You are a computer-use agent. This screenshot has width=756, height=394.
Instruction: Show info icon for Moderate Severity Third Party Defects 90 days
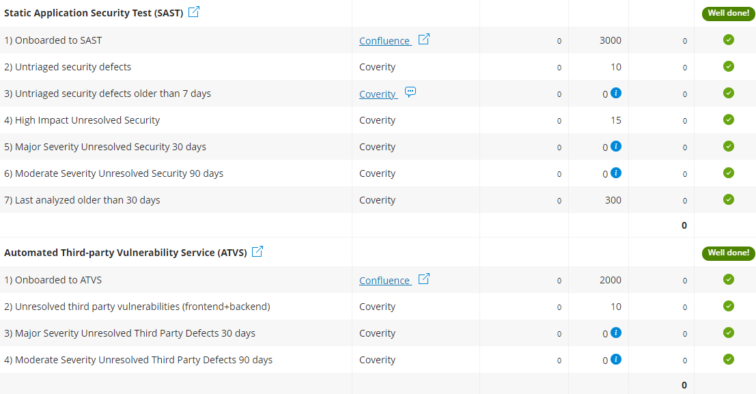pos(616,359)
